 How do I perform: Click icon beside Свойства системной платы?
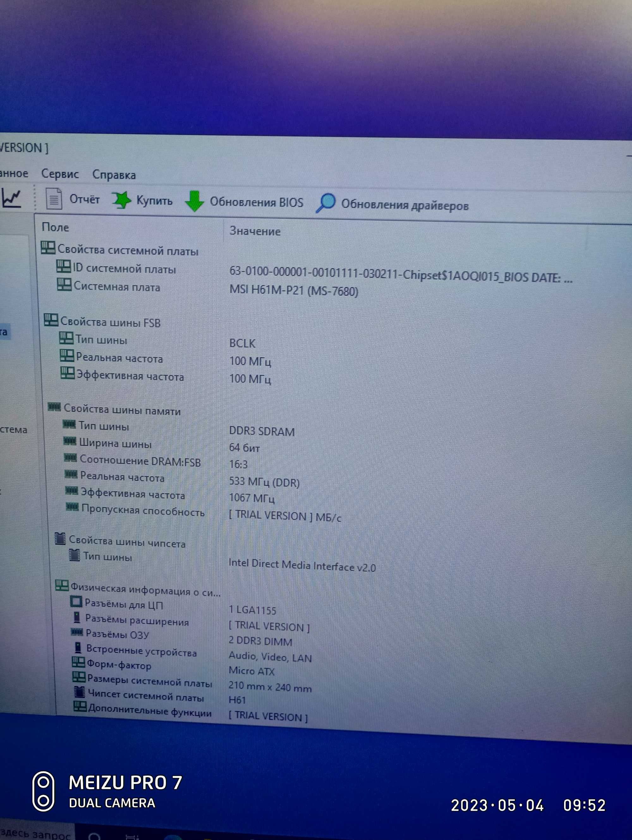tap(48, 248)
